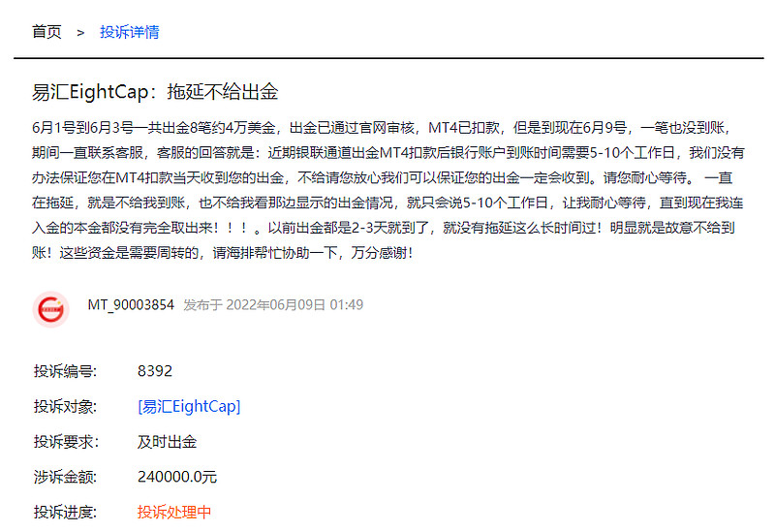Click the complaint number 8392
The width and height of the screenshot is (775, 532).
155,371
